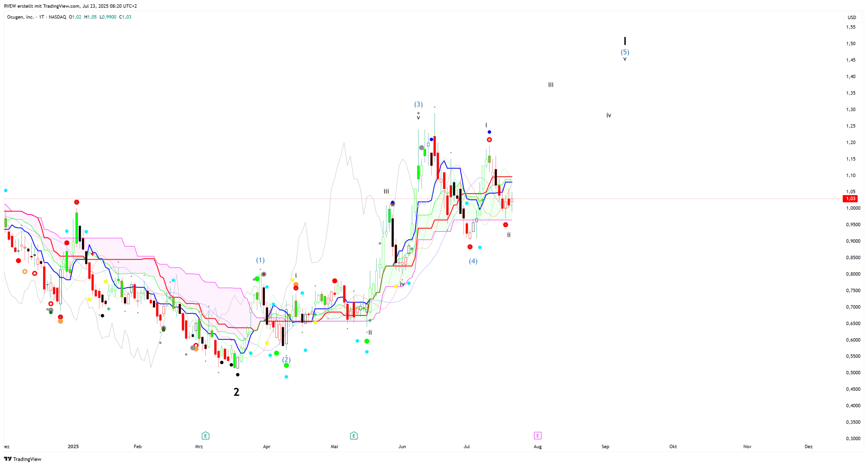
Task: Select the blue (4) wave label
Action: coord(473,261)
